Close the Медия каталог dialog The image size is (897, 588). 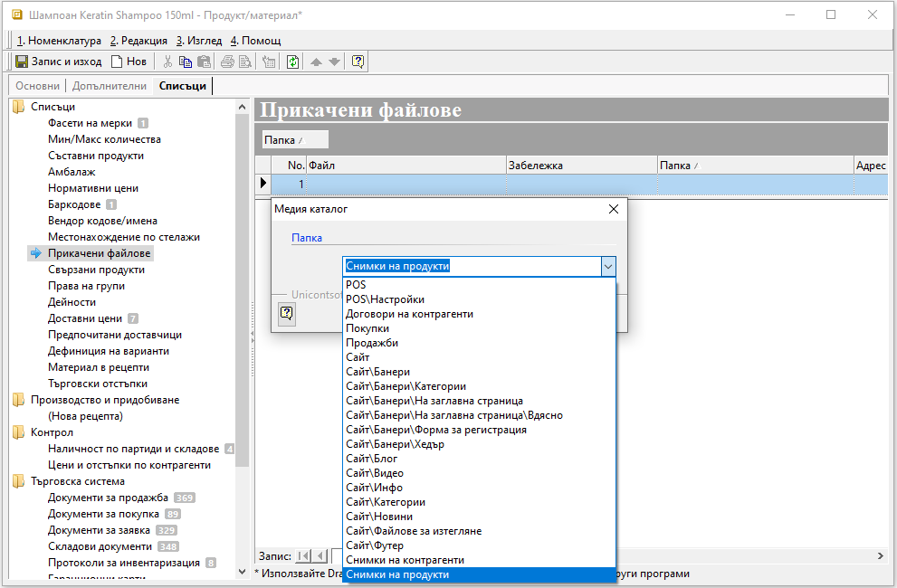tap(614, 209)
